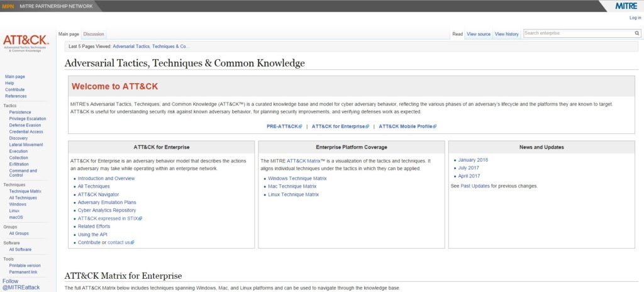Open the Collection tactic
The width and height of the screenshot is (644, 292).
tap(18, 158)
